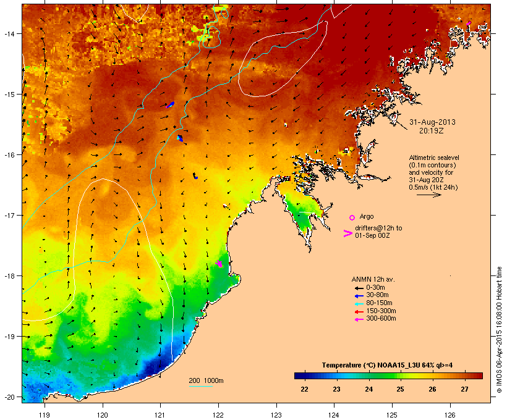Click the 'ANMN 12h av.' legend heading
Screen dimensions: 507x420
tap(373, 279)
